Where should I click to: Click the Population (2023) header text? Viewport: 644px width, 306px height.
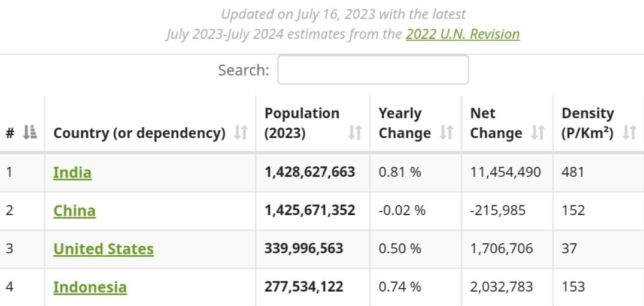click(x=302, y=123)
